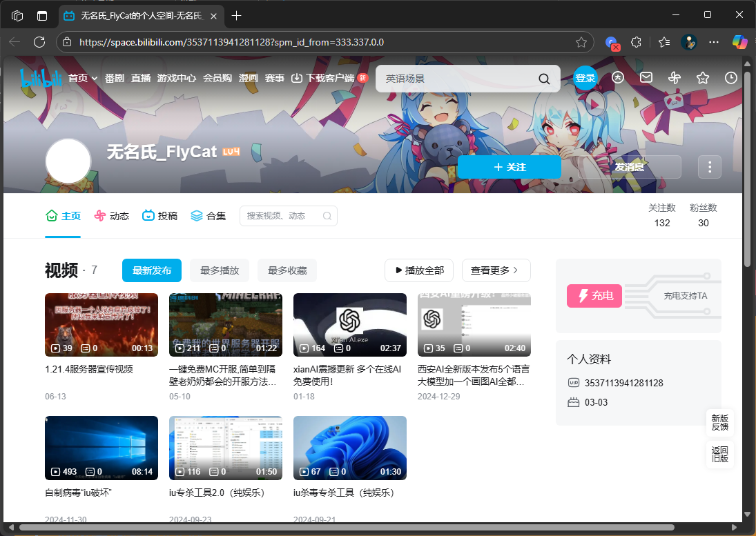The image size is (756, 536).
Task: Open the 一键免费MC开服 video thumbnail
Action: (x=226, y=325)
